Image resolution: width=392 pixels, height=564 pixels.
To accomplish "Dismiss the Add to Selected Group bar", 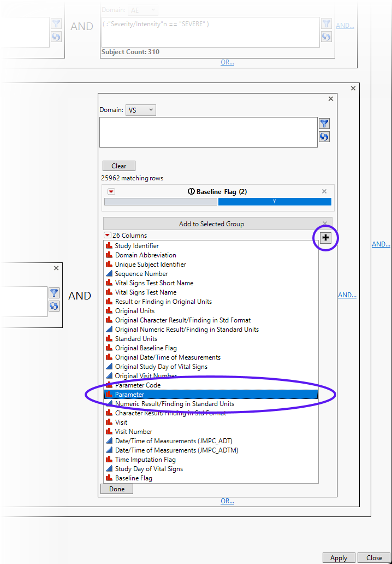I will pyautogui.click(x=325, y=224).
